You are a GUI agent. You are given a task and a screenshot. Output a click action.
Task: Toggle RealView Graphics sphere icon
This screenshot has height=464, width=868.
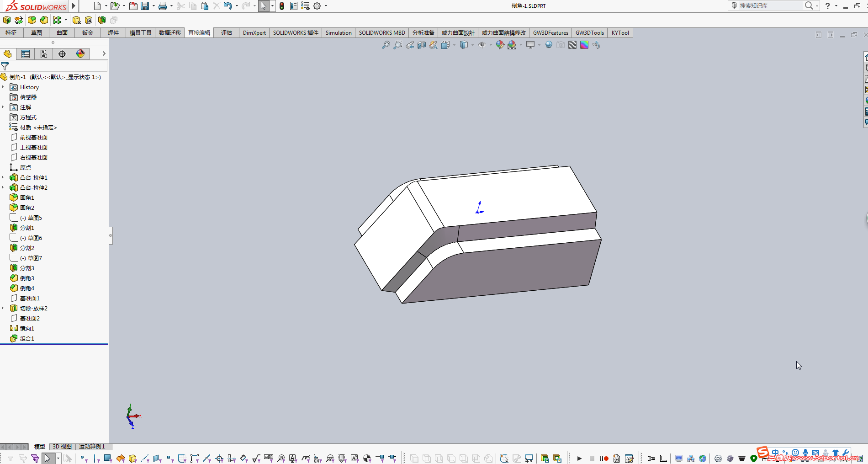(549, 45)
